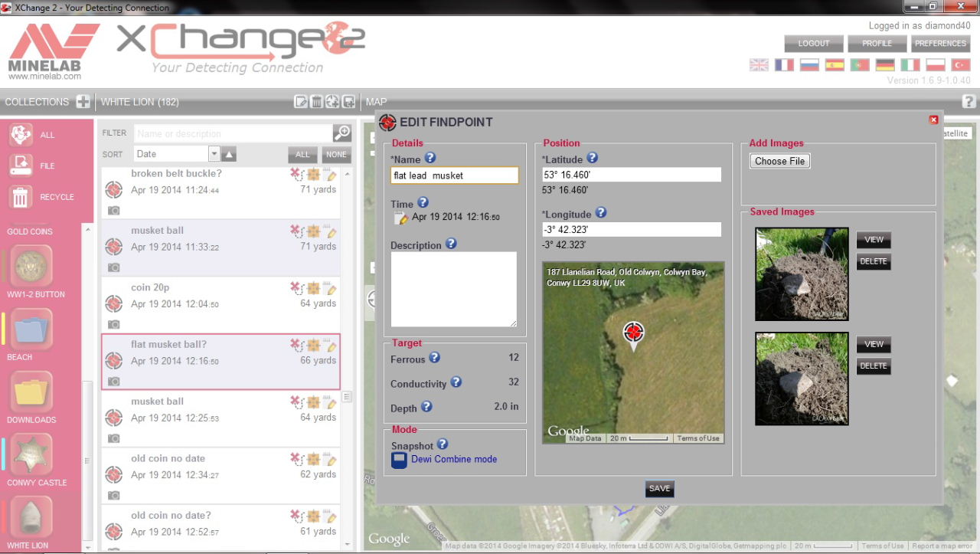Switch language with the French flag
Viewport: 980px width, 554px height.
pyautogui.click(x=784, y=65)
